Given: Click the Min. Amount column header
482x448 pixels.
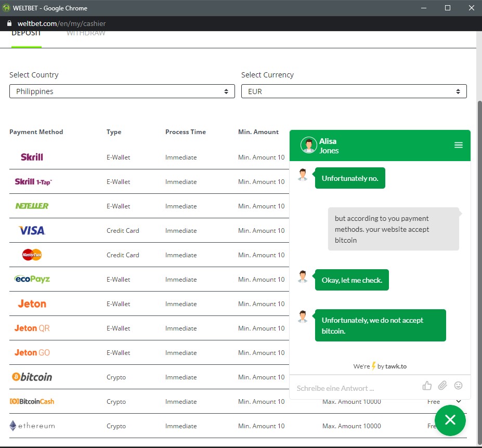Looking at the screenshot, I should 258,132.
